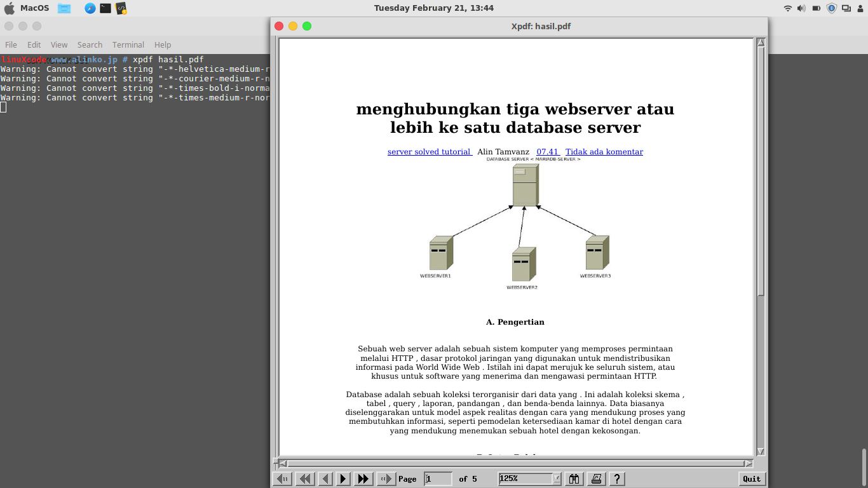This screenshot has height=488, width=868.
Task: Click the dotted history-back arrow button
Action: coord(283,478)
